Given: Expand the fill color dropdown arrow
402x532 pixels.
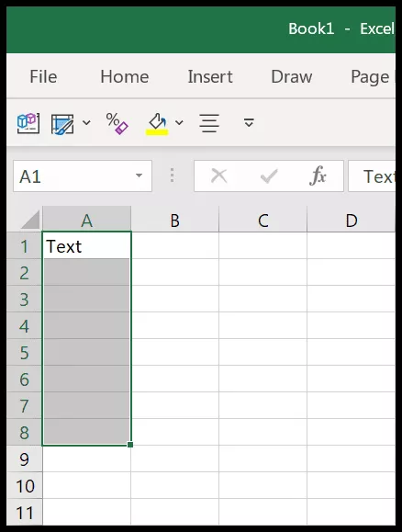Looking at the screenshot, I should click(179, 122).
